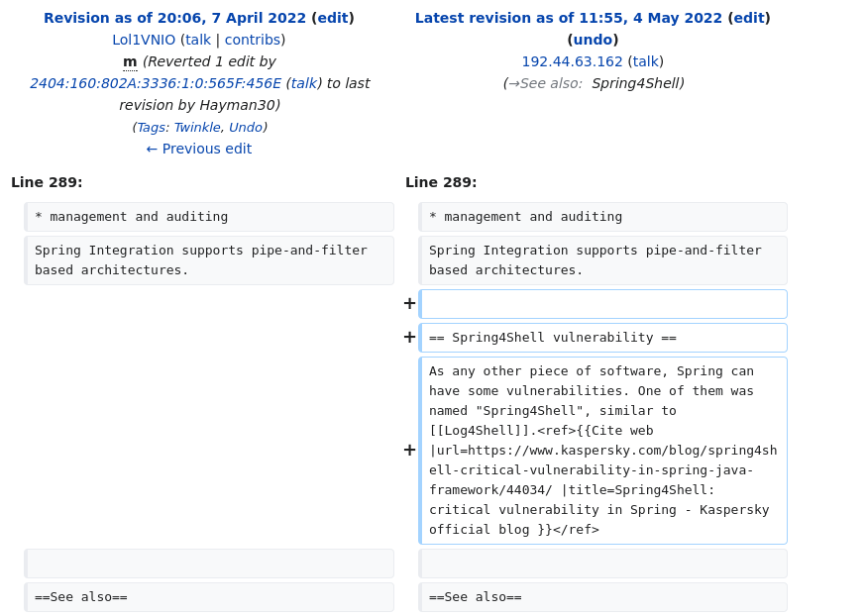This screenshot has width=866, height=616.
Task: Click the added '== Spring4Shell vulnerability ==' line
Action: [602, 338]
